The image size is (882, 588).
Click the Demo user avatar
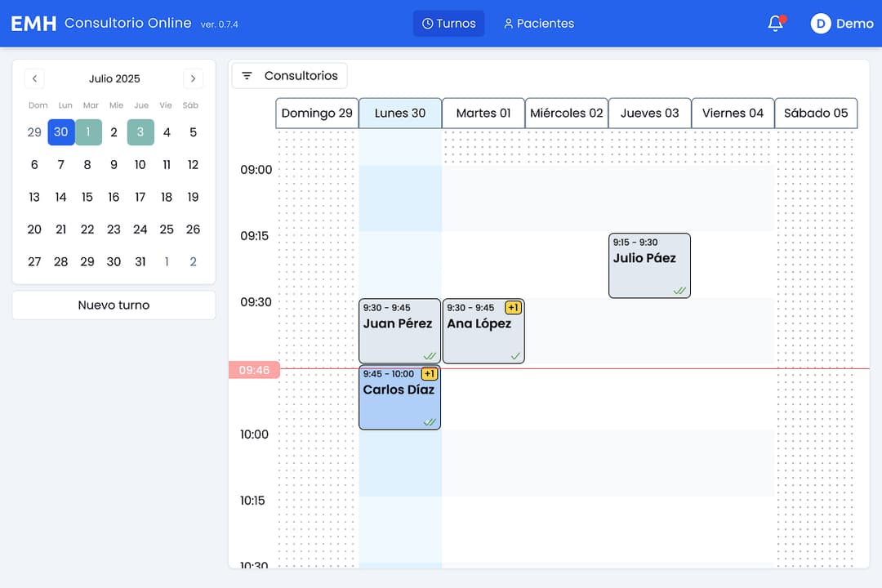[820, 24]
